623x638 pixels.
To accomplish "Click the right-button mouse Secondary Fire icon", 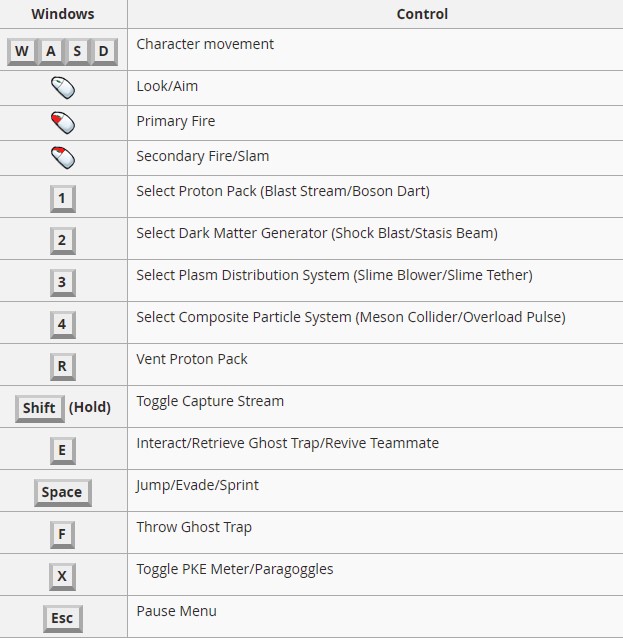I will click(63, 158).
